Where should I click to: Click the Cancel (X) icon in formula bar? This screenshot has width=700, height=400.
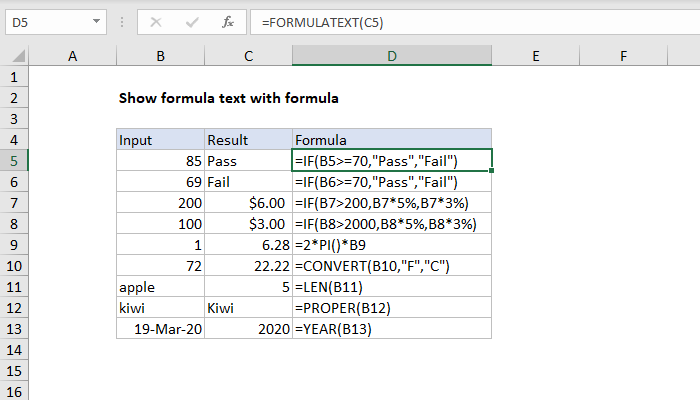coord(156,20)
